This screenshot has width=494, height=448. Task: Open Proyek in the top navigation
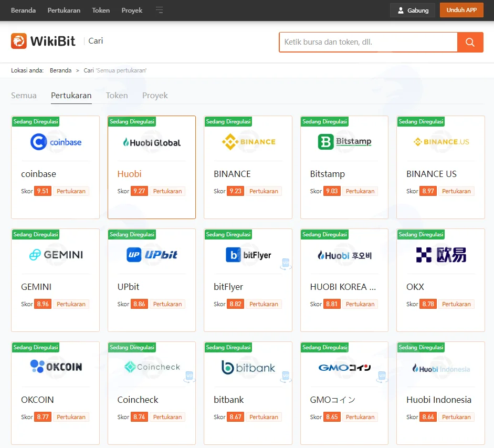point(132,11)
